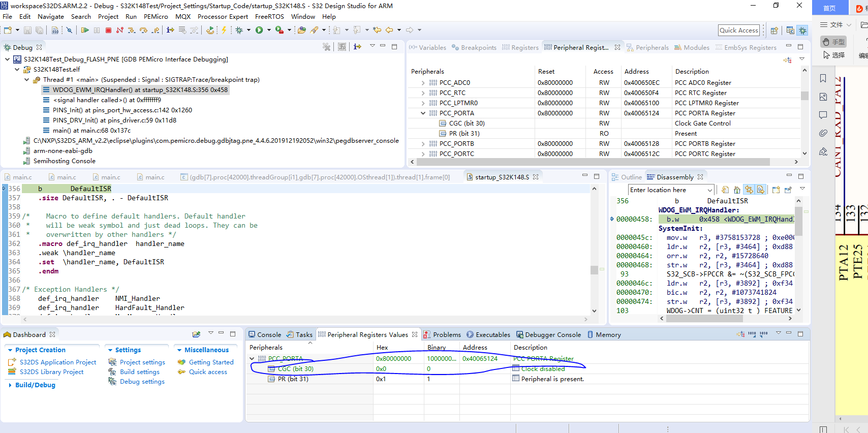Screen dimensions: 868x433
Task: Click Remove All Terminated Launches in Debug view
Action: (326, 47)
